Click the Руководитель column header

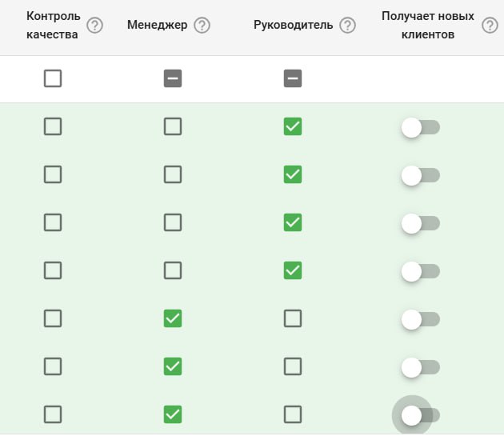click(293, 26)
